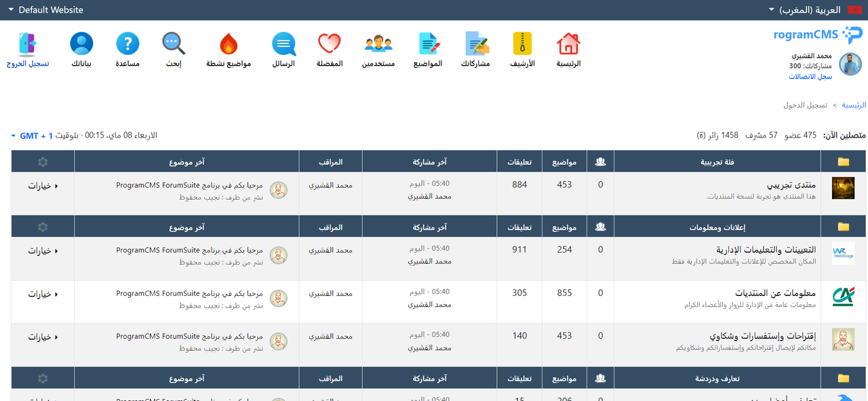868x401 pixels.
Task: Open المواضيع topics icon
Action: [429, 44]
